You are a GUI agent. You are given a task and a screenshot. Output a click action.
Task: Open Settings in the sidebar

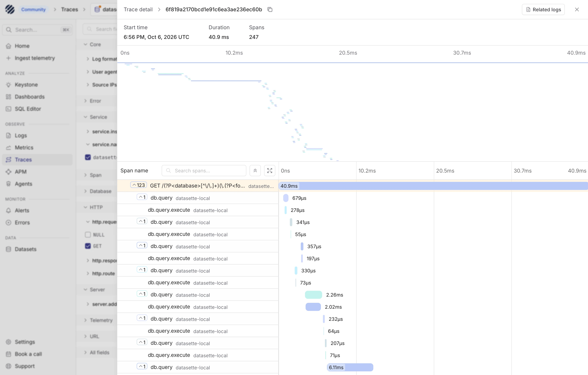[x=25, y=342]
